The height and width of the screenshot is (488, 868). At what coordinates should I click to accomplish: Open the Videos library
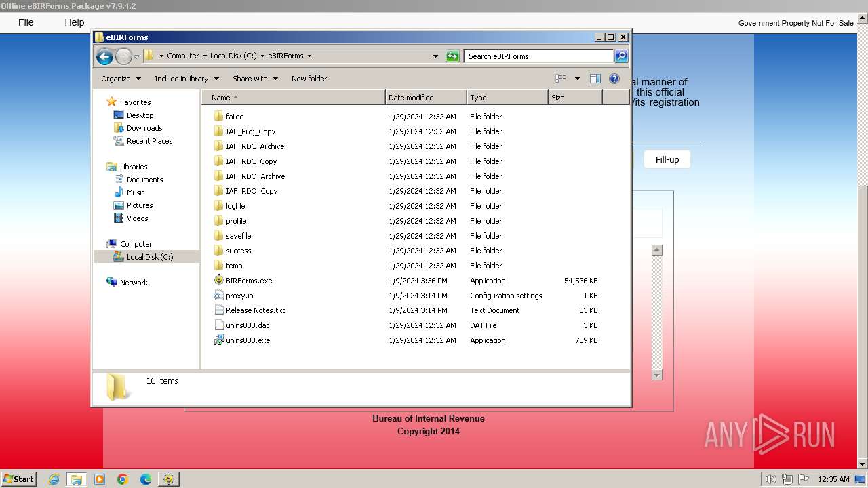click(x=137, y=218)
